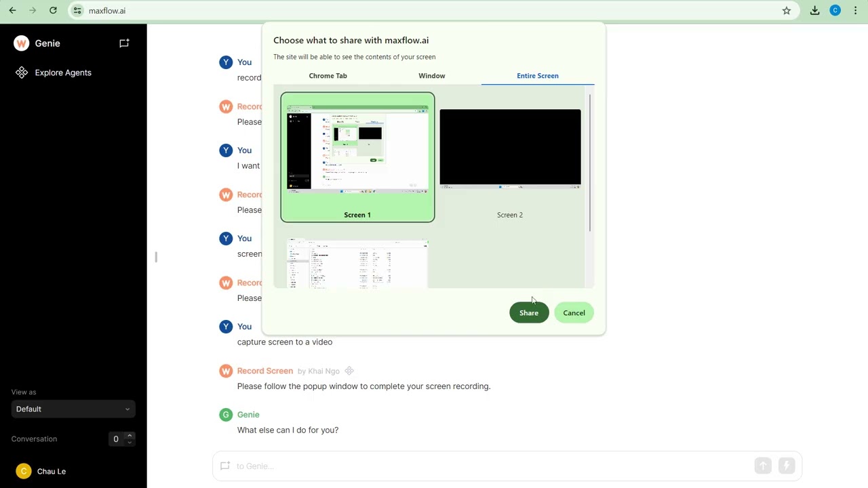Select the Screen 2 thumbnail

(510, 157)
